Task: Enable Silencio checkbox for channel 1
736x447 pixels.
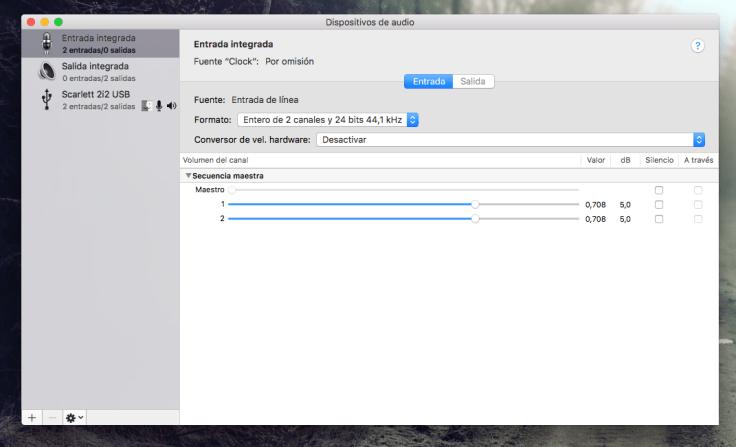Action: pyautogui.click(x=658, y=204)
